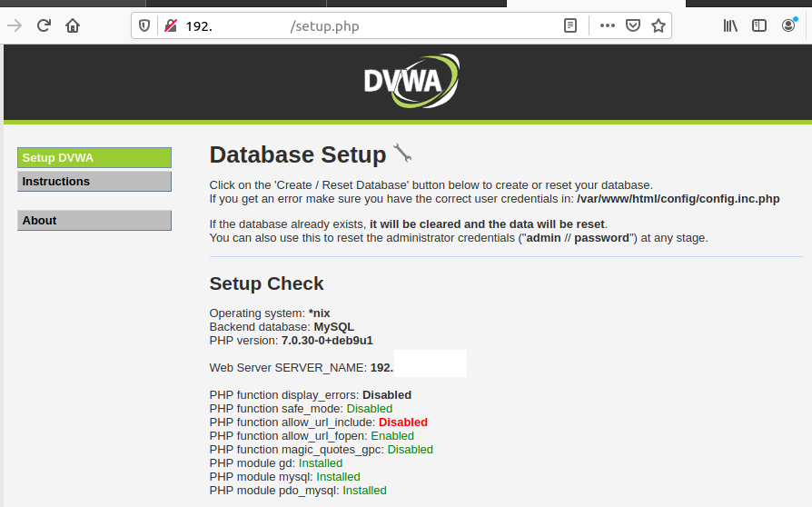Viewport: 812px width, 507px height.
Task: Reload the page with refresh icon
Action: (44, 25)
